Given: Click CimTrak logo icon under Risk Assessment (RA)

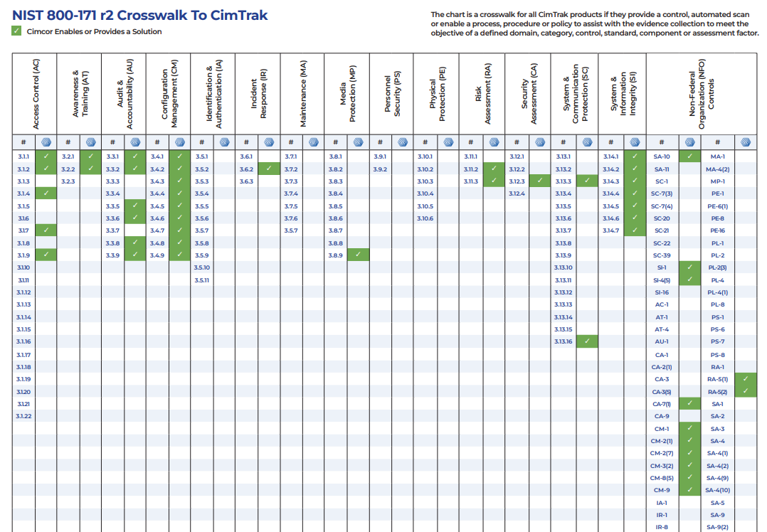Looking at the screenshot, I should pos(494,142).
